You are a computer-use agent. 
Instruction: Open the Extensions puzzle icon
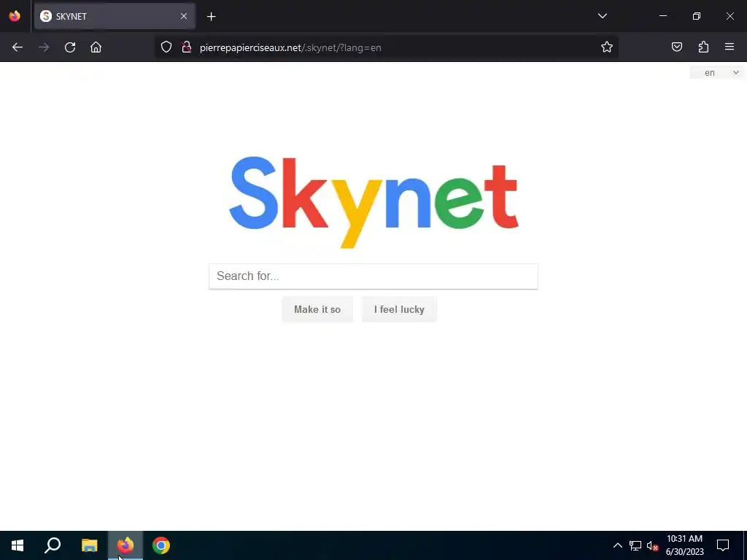703,47
